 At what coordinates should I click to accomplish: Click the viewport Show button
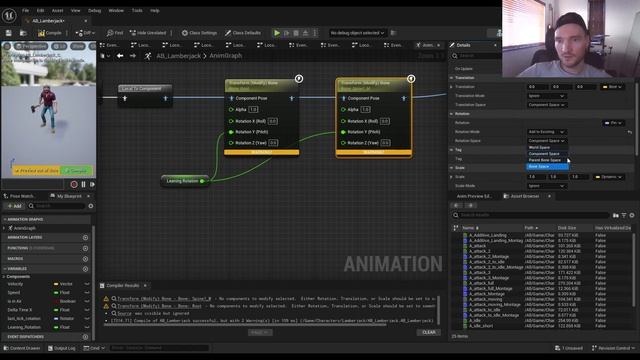pos(78,46)
